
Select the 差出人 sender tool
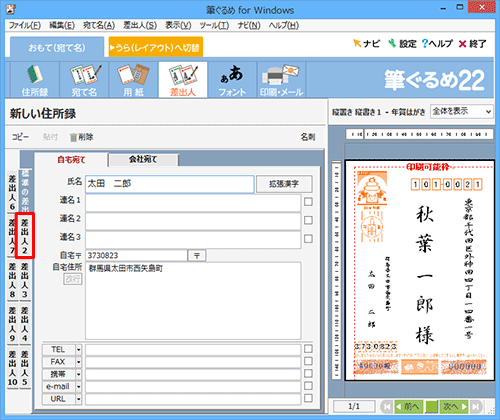click(183, 80)
